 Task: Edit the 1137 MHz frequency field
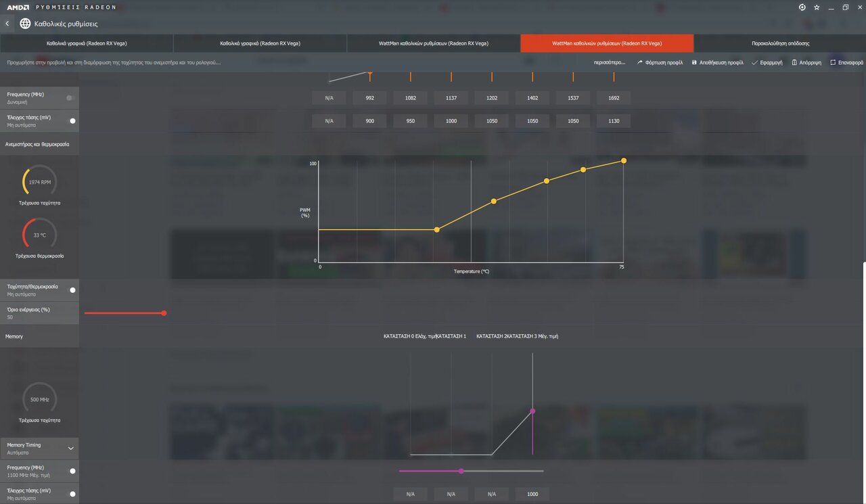451,98
